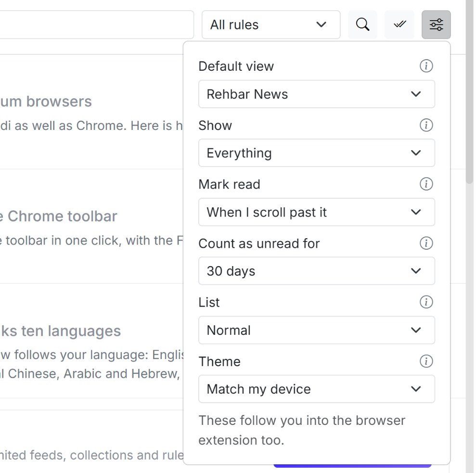This screenshot has height=473, width=476.
Task: Open the search magnifier icon
Action: (362, 25)
